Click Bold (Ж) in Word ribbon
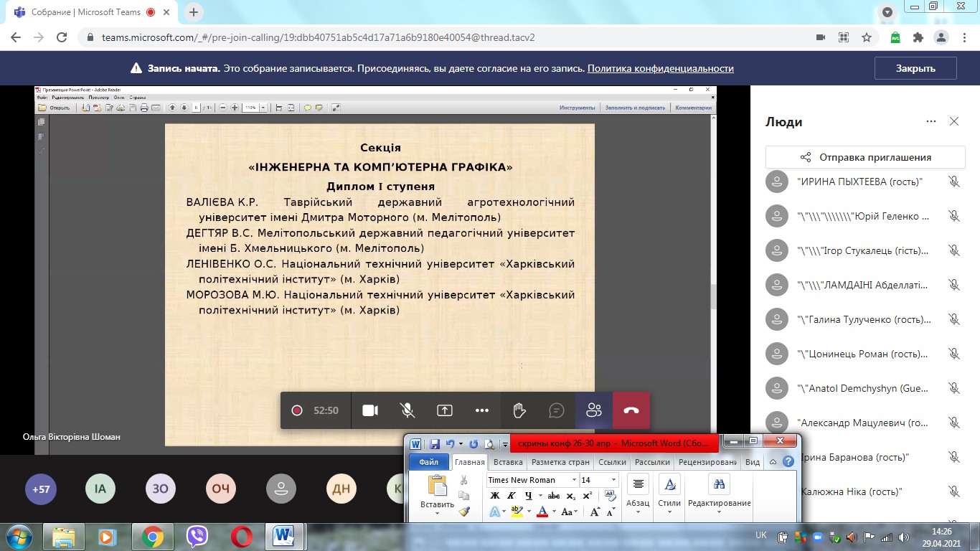 (x=494, y=496)
